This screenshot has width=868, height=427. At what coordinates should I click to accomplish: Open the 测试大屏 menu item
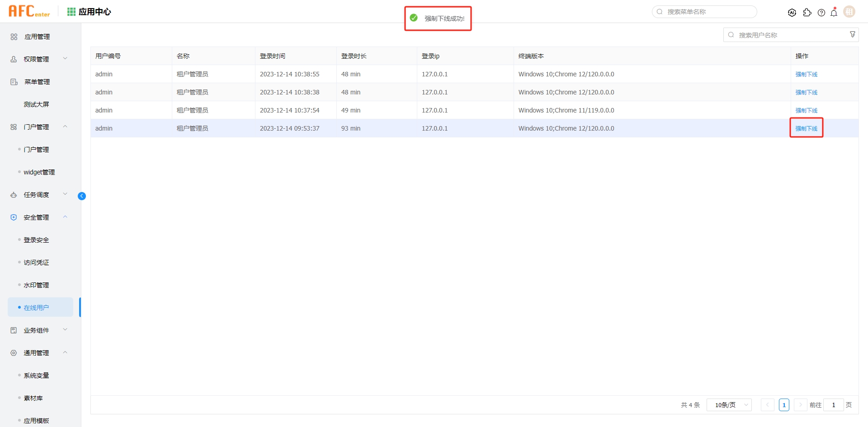(x=36, y=104)
